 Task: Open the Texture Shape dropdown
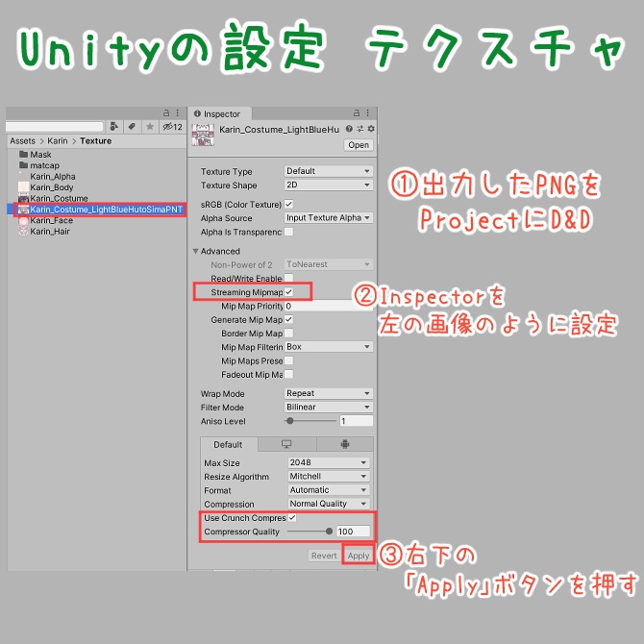[x=328, y=186]
